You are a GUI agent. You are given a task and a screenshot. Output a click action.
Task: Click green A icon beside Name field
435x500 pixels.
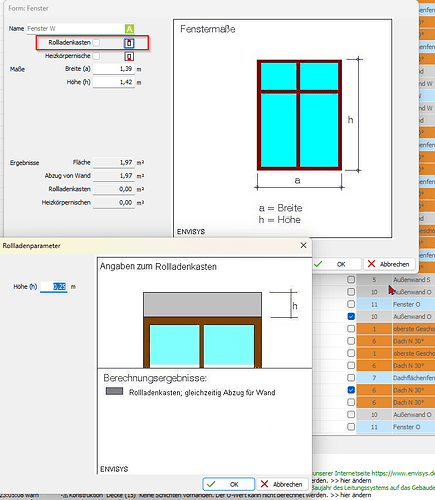[129, 29]
